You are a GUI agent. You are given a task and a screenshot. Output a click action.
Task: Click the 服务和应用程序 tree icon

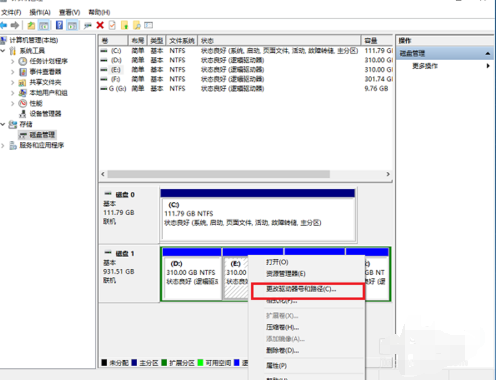pos(13,145)
